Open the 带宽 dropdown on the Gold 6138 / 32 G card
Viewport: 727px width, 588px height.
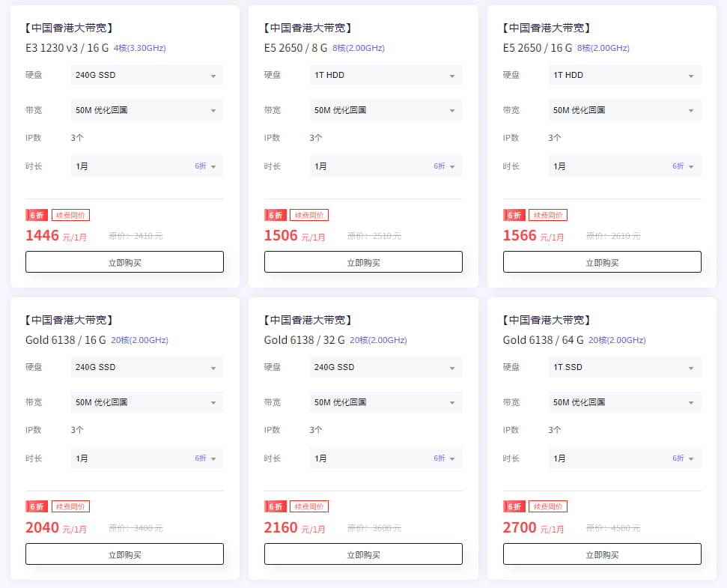(x=386, y=402)
